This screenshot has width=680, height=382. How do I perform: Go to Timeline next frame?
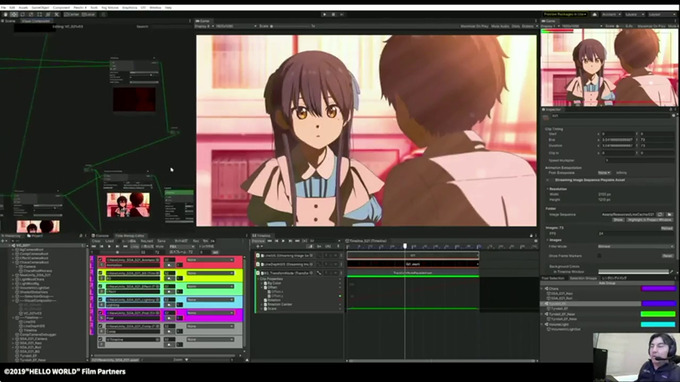(290, 241)
